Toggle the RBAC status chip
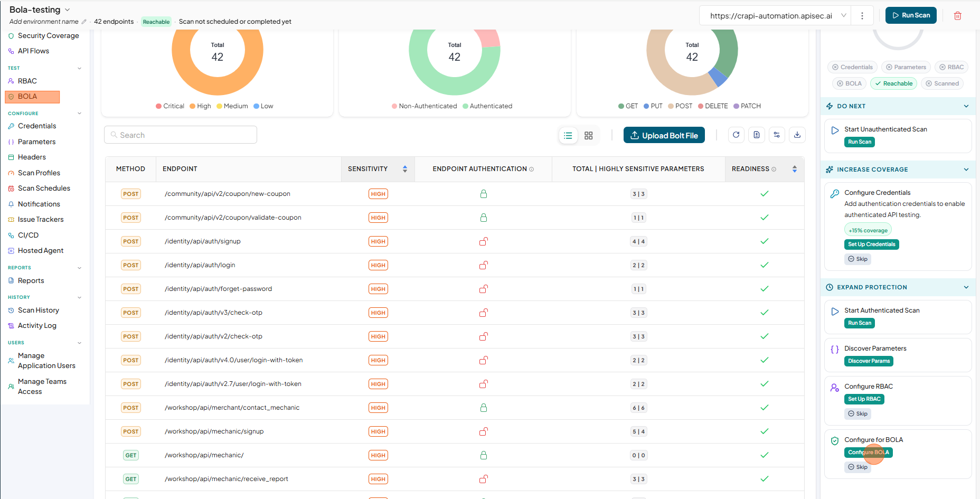The height and width of the screenshot is (499, 980). click(x=951, y=67)
